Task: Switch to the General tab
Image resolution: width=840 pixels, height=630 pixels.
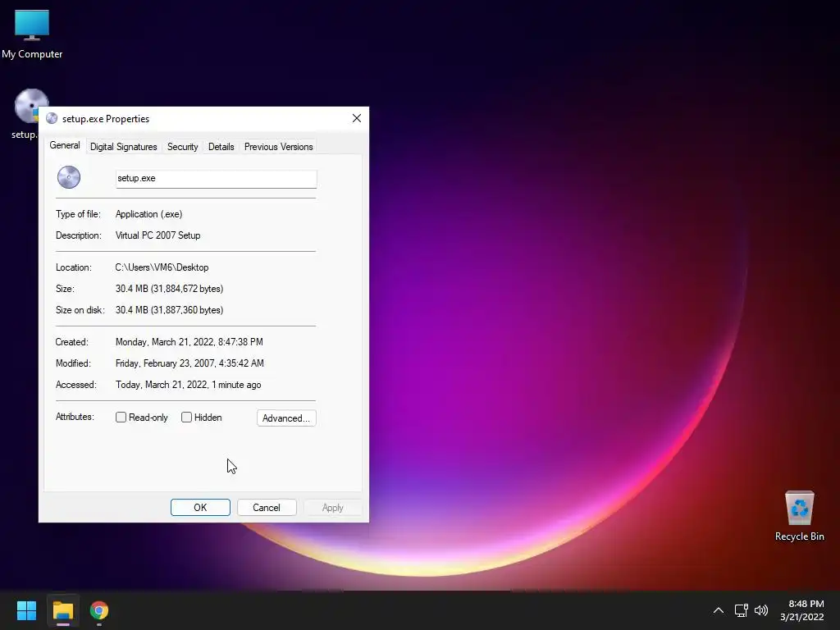Action: point(65,146)
